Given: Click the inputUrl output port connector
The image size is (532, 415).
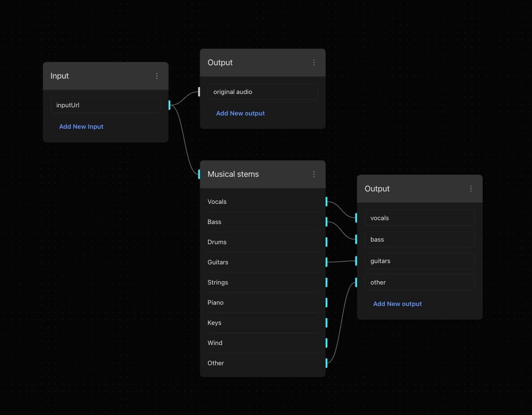Looking at the screenshot, I should click(x=170, y=105).
